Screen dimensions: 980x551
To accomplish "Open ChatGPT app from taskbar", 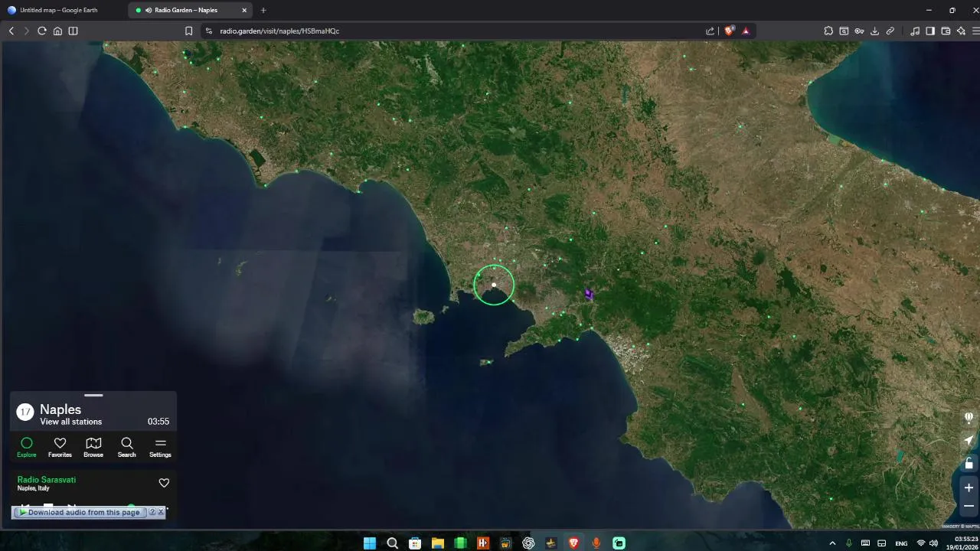I will (x=528, y=543).
